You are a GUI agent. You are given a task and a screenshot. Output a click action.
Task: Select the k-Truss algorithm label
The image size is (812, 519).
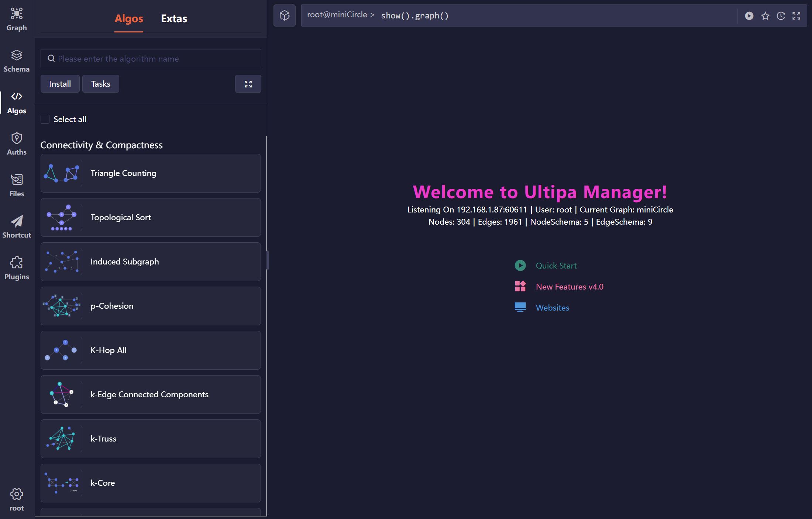[x=103, y=439]
